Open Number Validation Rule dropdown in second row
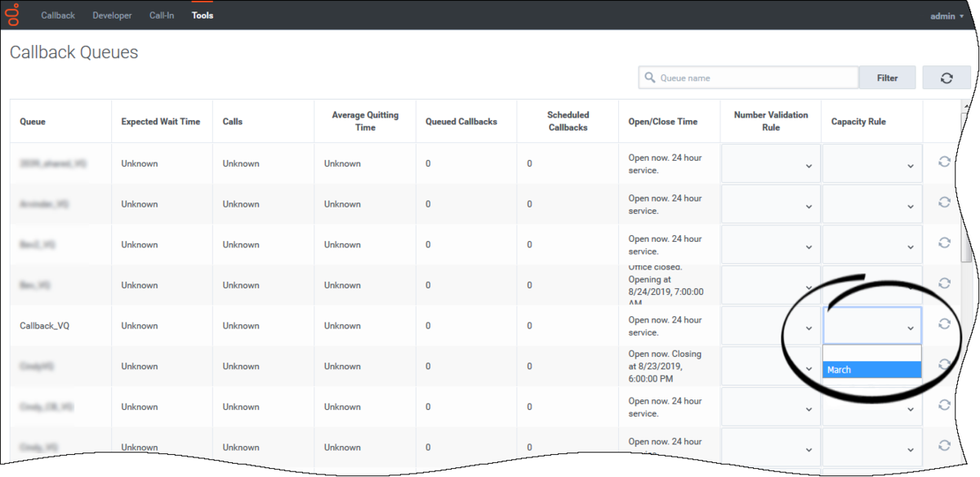The width and height of the screenshot is (980, 477). (770, 205)
